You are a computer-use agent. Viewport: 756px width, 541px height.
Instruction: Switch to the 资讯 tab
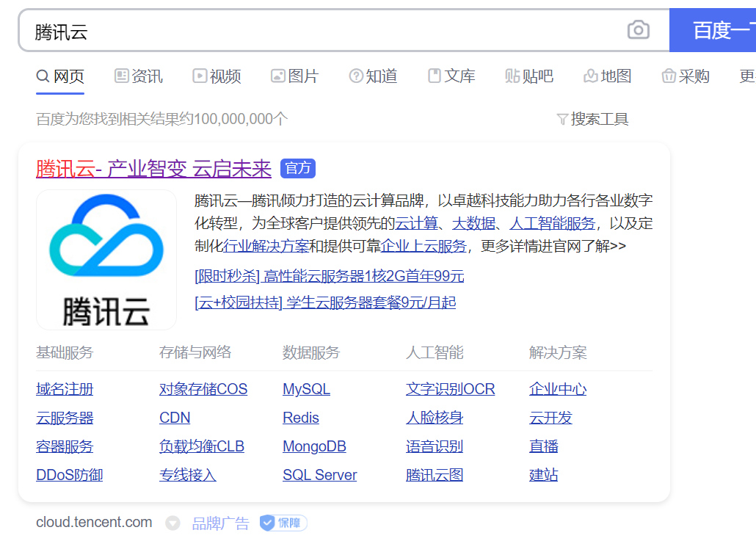coord(146,76)
